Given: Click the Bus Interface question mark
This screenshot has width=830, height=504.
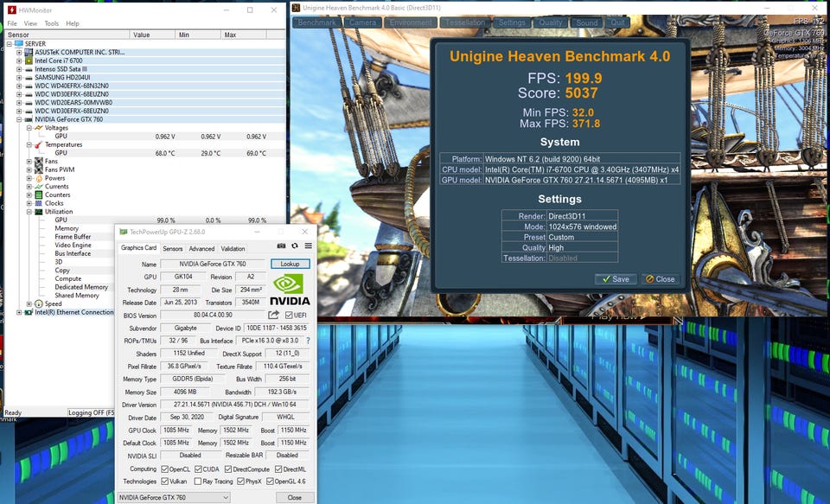Looking at the screenshot, I should pyautogui.click(x=308, y=341).
